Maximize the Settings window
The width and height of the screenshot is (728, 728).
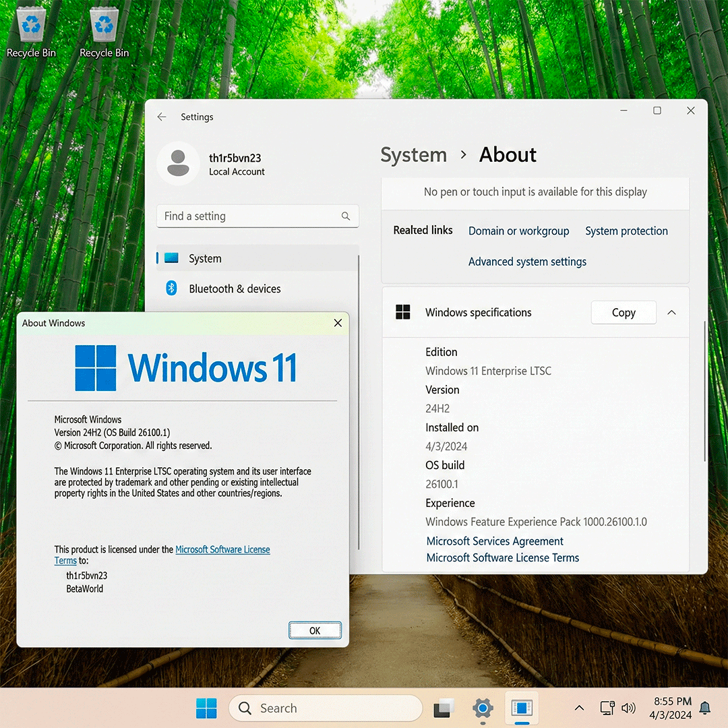[x=657, y=111]
